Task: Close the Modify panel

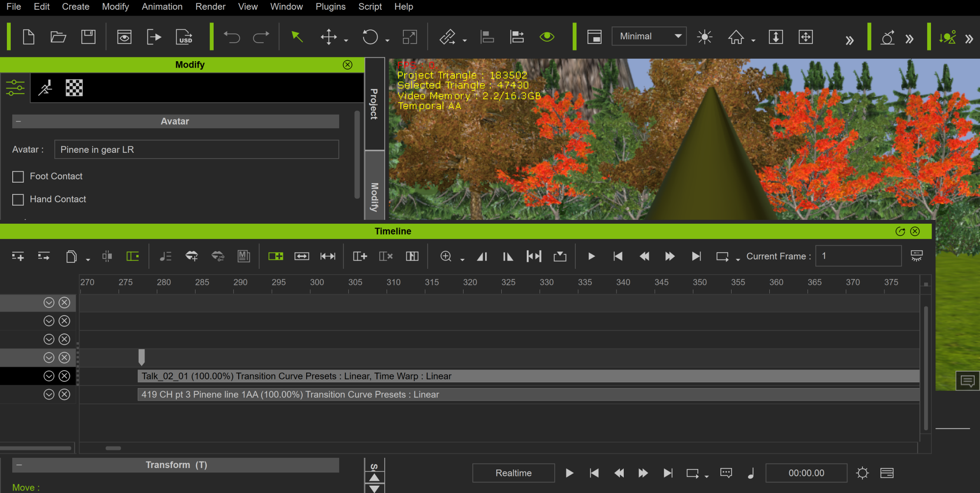Action: (x=347, y=65)
